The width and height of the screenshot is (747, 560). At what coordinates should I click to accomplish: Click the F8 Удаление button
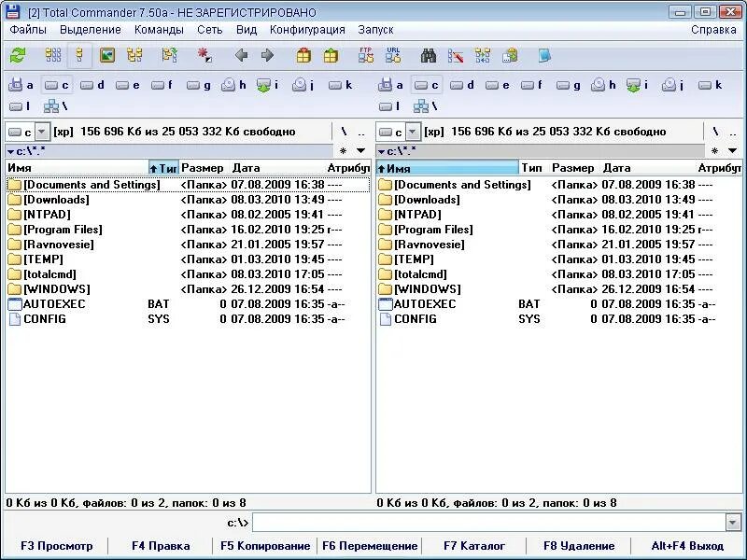click(579, 546)
